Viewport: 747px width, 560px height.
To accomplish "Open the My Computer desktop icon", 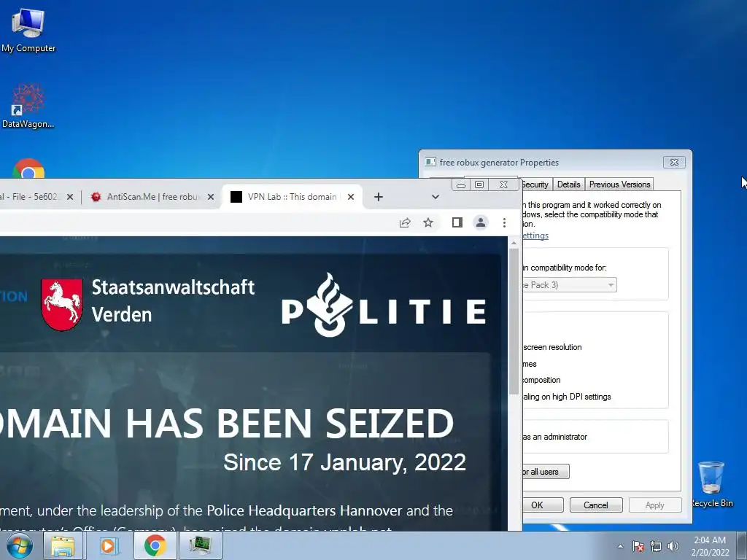I will [x=28, y=29].
